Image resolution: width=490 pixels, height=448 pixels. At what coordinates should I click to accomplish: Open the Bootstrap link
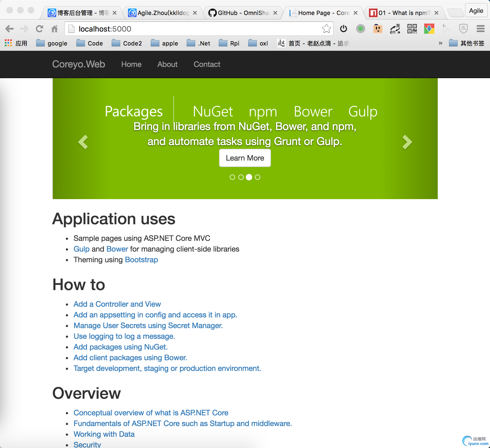pyautogui.click(x=141, y=260)
